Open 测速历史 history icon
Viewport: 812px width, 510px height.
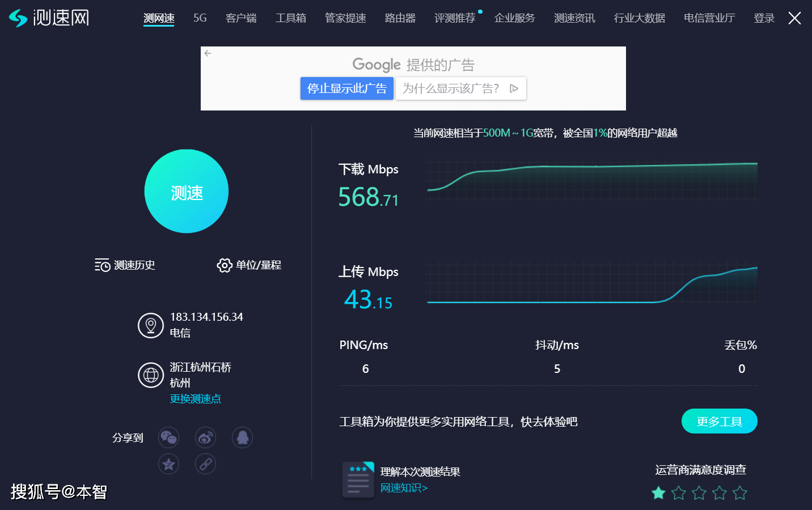coord(103,265)
